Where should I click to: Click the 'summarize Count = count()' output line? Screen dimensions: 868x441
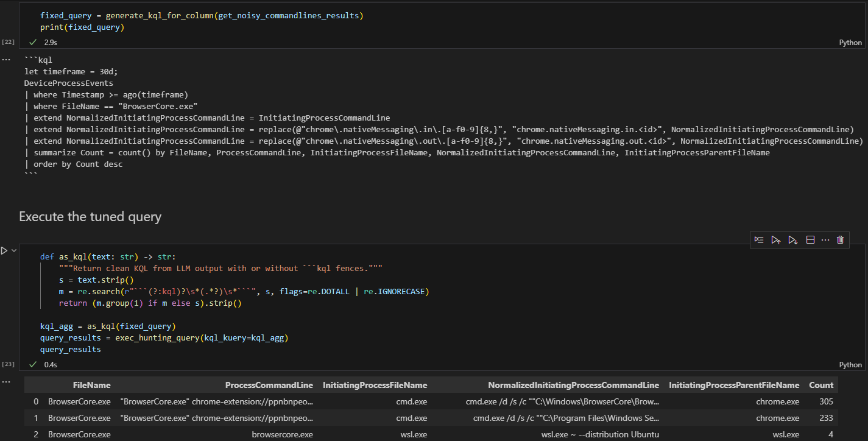coord(397,152)
